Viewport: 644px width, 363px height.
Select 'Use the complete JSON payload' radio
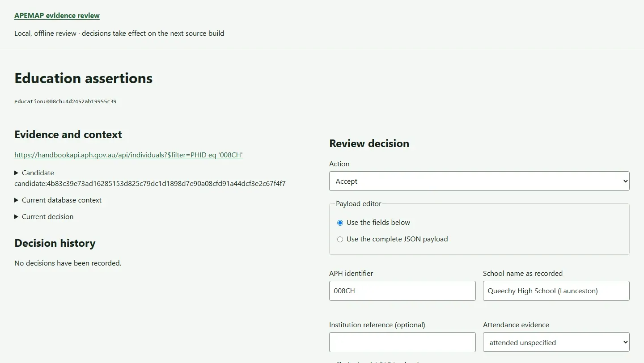point(340,240)
